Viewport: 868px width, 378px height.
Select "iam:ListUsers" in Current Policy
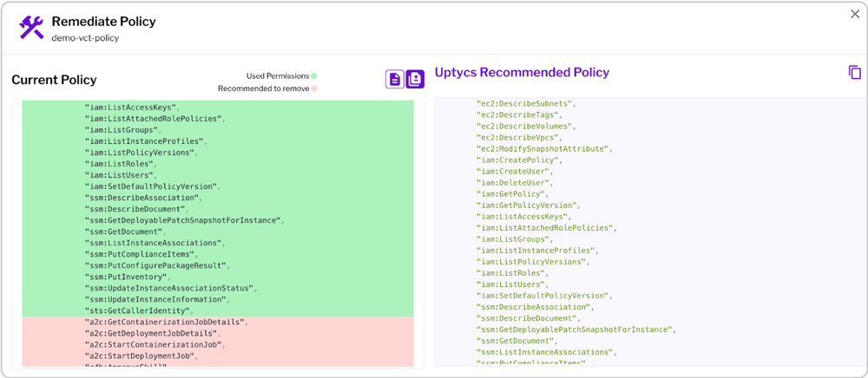121,174
